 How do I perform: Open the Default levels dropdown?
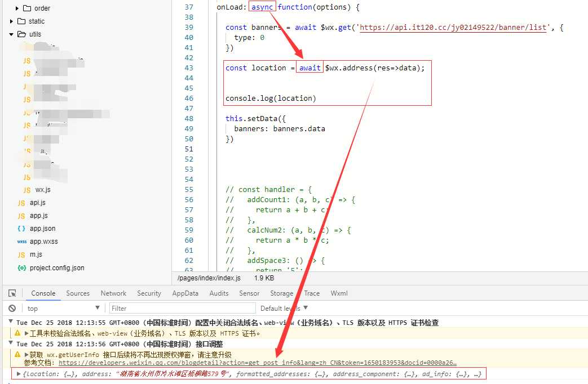(284, 309)
